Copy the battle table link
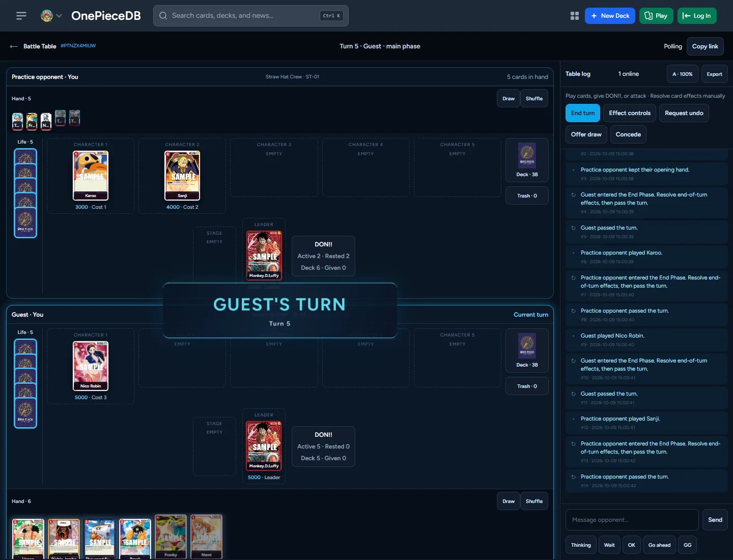 pos(705,46)
